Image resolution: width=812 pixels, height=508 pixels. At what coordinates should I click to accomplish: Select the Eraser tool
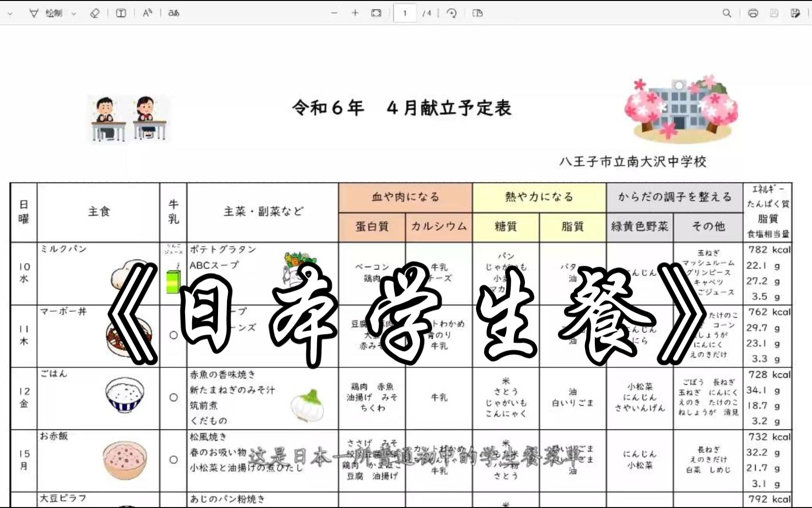click(94, 13)
